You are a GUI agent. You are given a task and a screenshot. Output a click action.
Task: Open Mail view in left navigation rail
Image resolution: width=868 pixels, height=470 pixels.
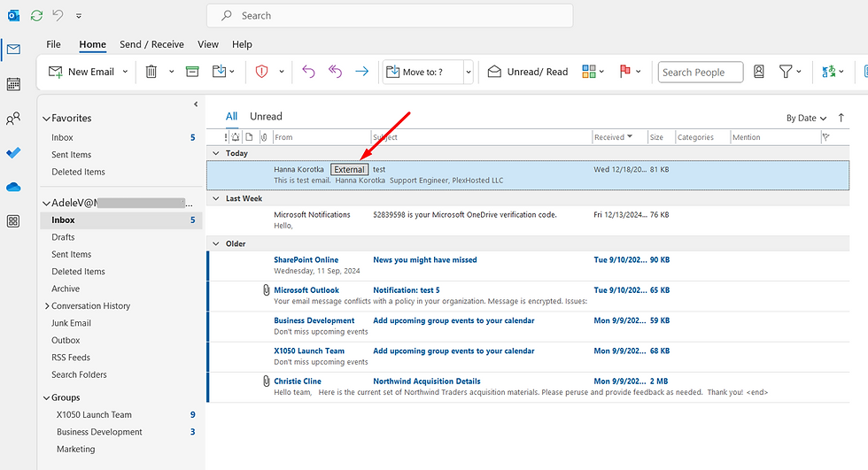pyautogui.click(x=14, y=50)
